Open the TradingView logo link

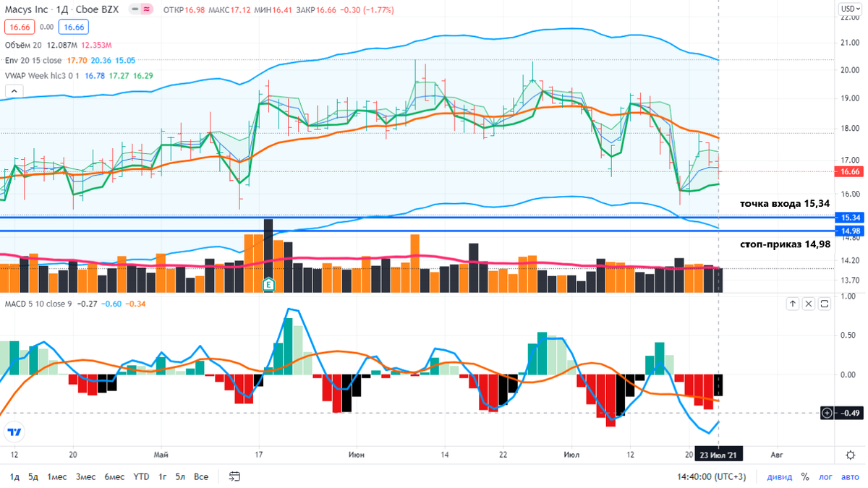(x=14, y=432)
